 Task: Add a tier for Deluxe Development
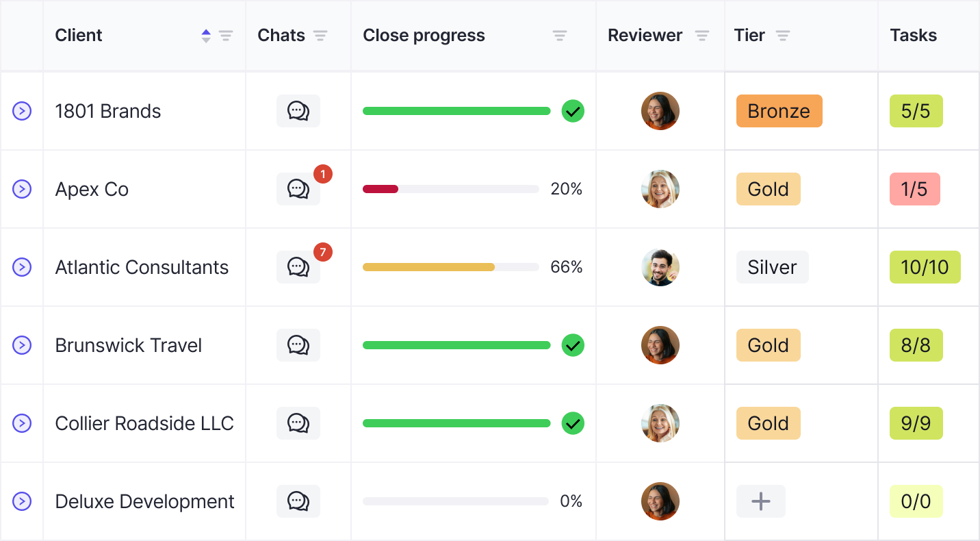(x=760, y=501)
